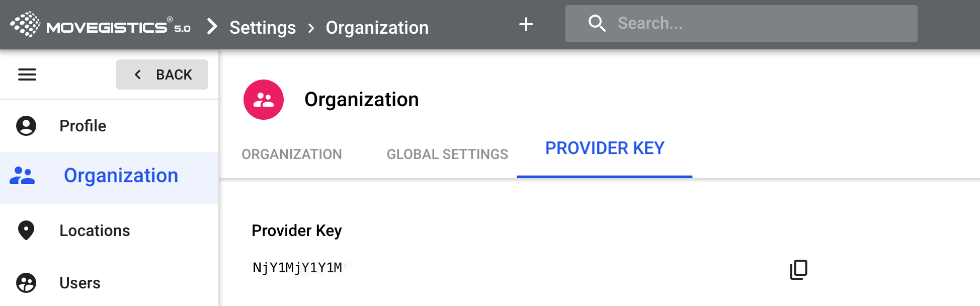The height and width of the screenshot is (306, 980).
Task: Open Locations in the sidebar
Action: (95, 231)
